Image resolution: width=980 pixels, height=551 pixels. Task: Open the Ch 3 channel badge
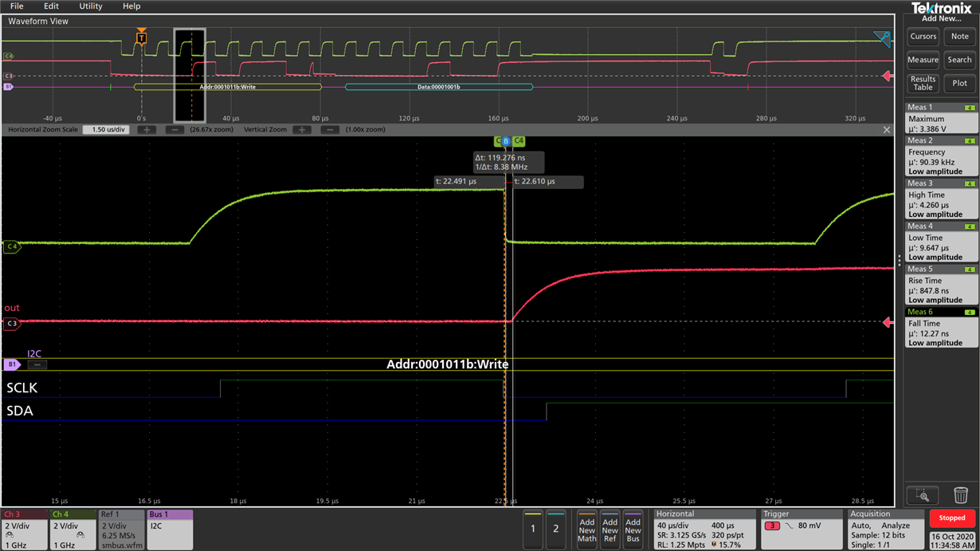[24, 529]
